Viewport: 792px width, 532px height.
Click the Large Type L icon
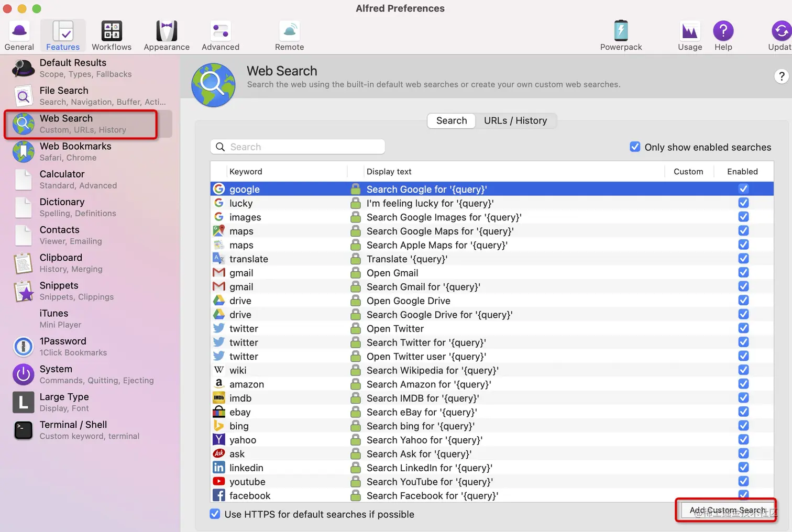[x=23, y=402]
